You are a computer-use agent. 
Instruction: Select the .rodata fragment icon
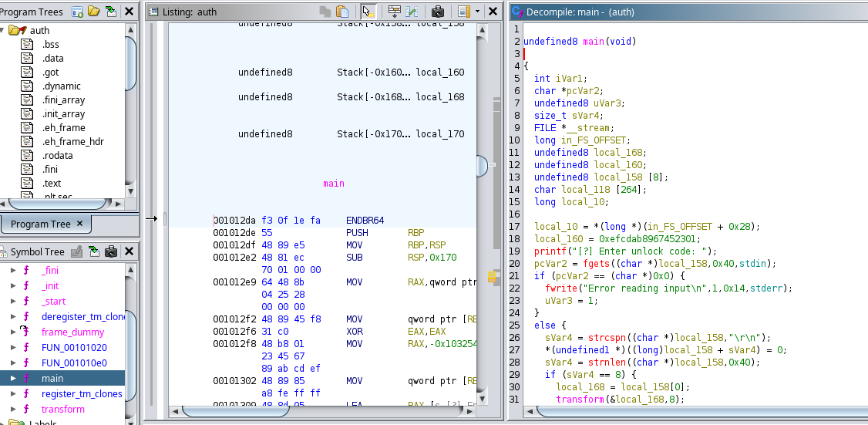(x=27, y=155)
